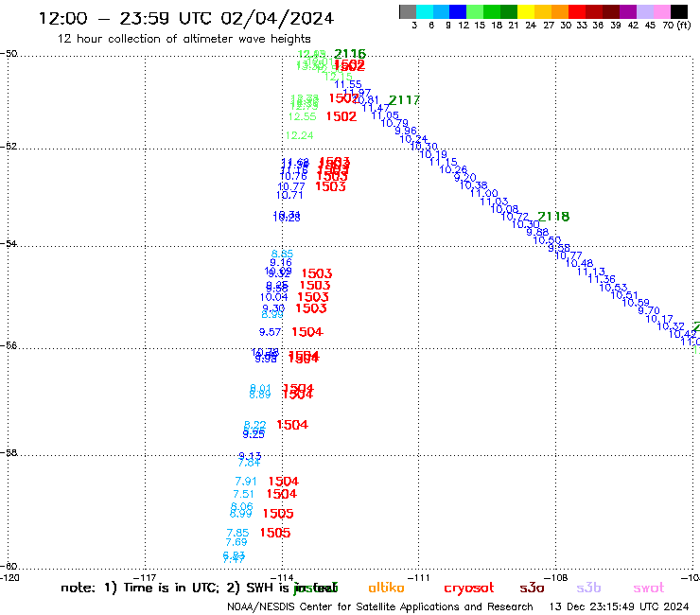
Task: Click the light-blue value 7.85
Action: (x=237, y=533)
